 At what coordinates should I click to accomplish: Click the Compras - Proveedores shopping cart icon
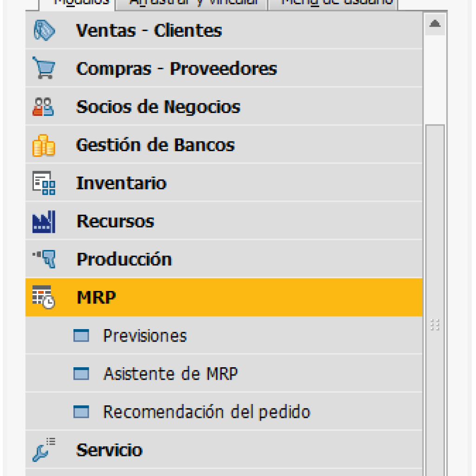click(44, 68)
